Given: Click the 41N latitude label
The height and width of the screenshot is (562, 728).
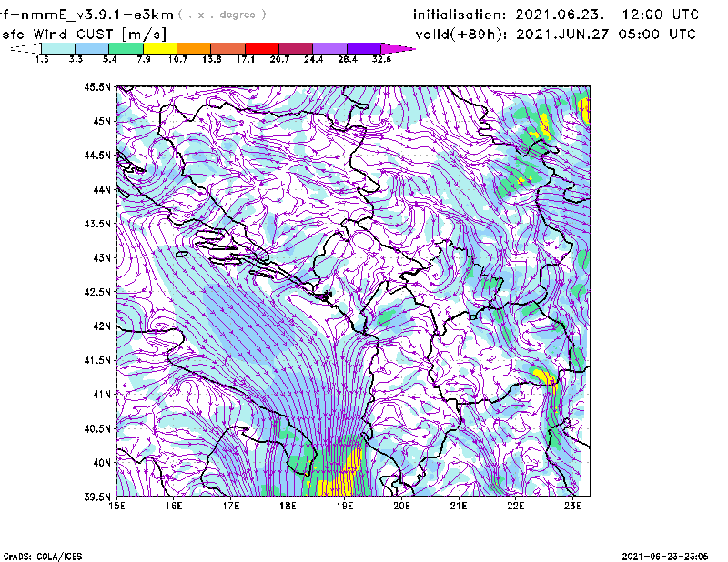Looking at the screenshot, I should (x=102, y=395).
